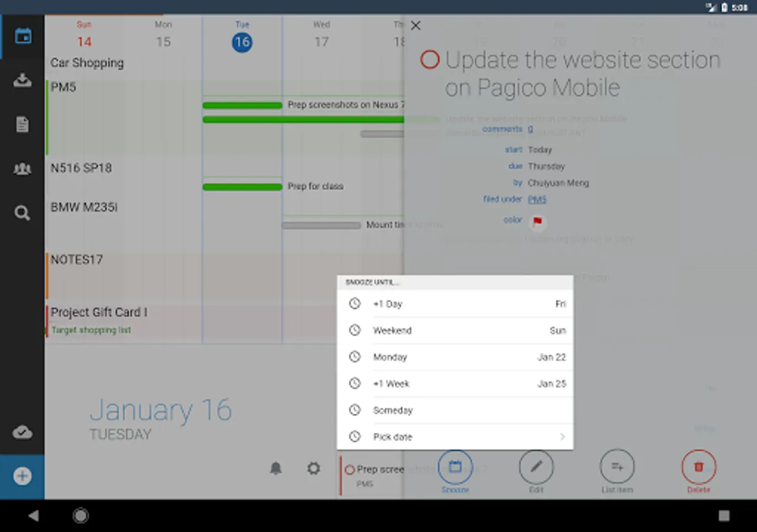Tap Android home navigation button
Viewport: 757px width, 532px height.
(x=81, y=515)
